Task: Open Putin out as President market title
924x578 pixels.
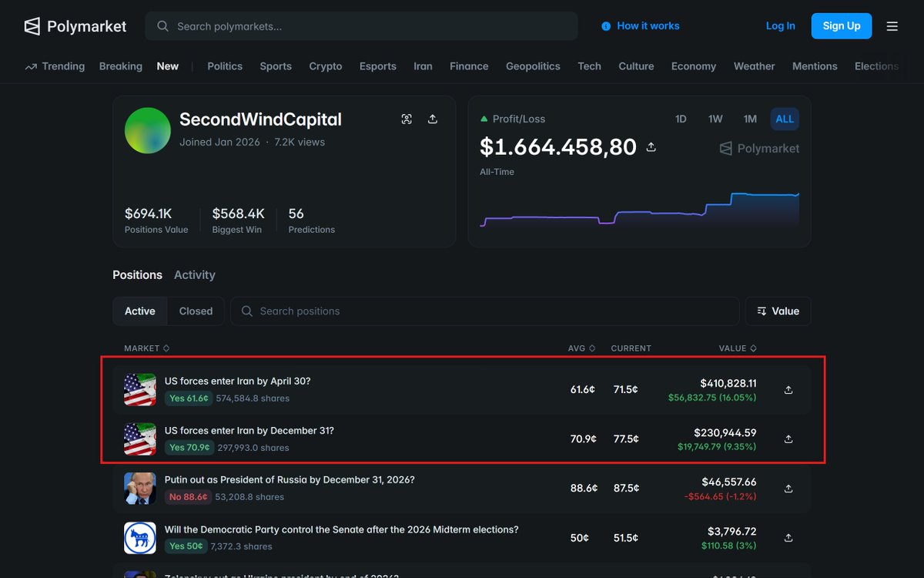Action: (290, 479)
